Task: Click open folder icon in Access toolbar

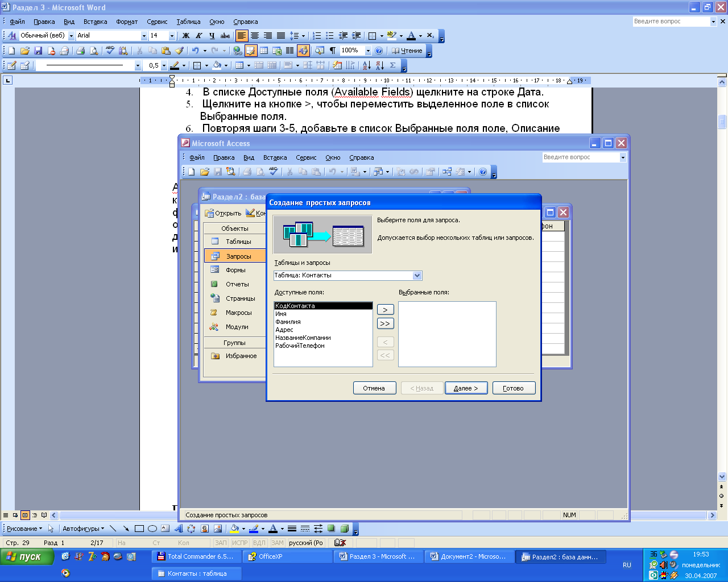Action: click(204, 172)
